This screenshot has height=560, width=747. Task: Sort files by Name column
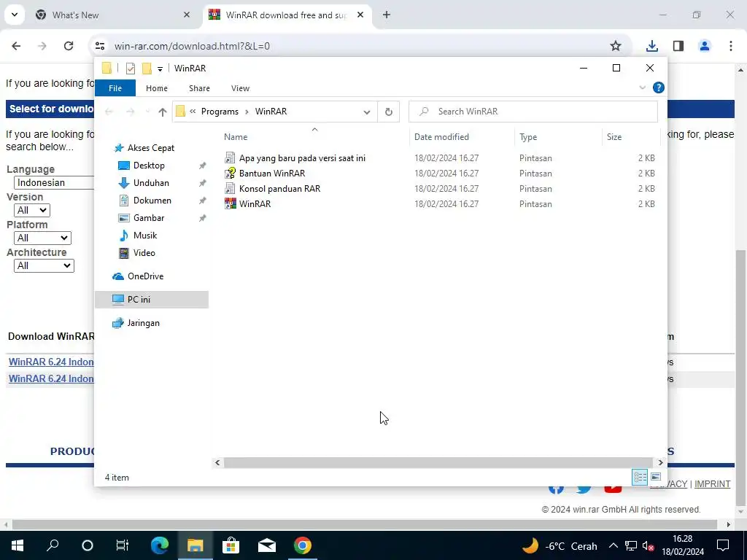click(x=314, y=137)
